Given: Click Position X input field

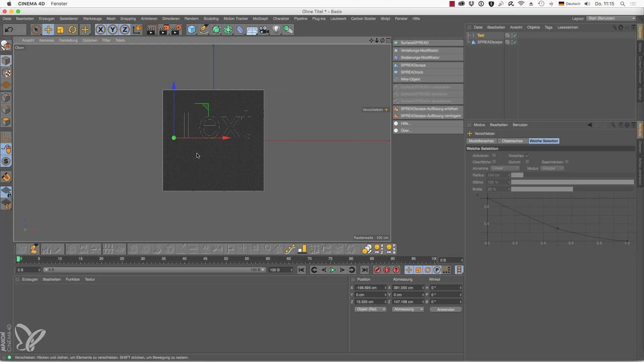Looking at the screenshot, I should 370,288.
